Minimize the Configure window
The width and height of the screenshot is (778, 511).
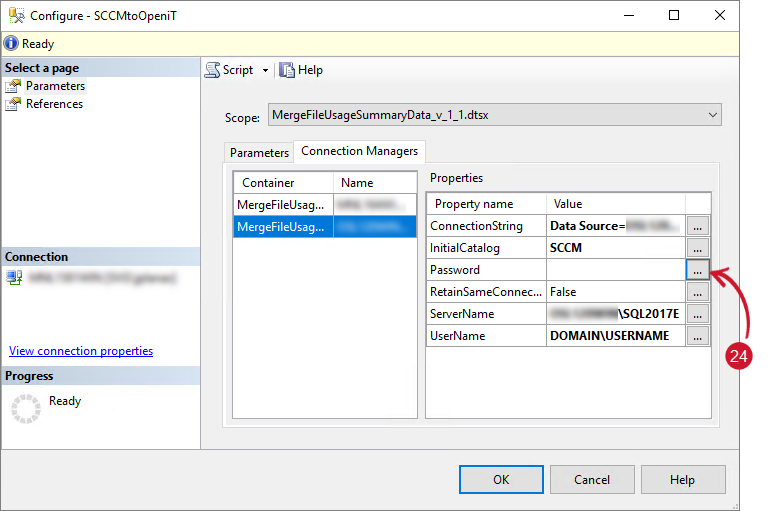629,15
